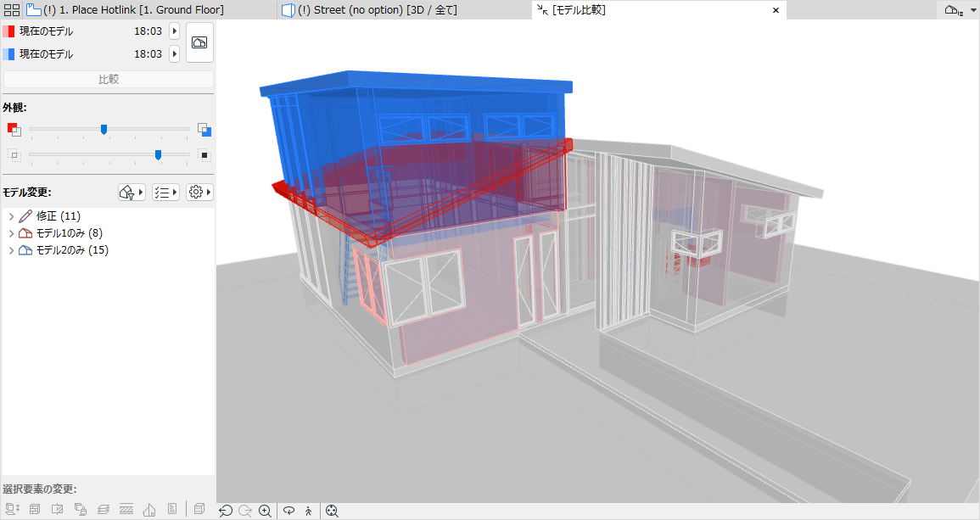Open the tab overview grid icon
The image size is (980, 520).
tap(12, 10)
